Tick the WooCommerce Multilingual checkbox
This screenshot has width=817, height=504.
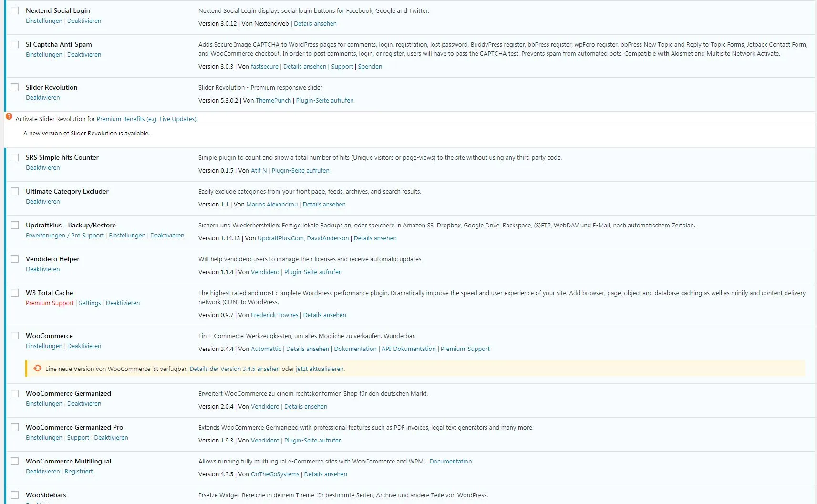click(15, 461)
